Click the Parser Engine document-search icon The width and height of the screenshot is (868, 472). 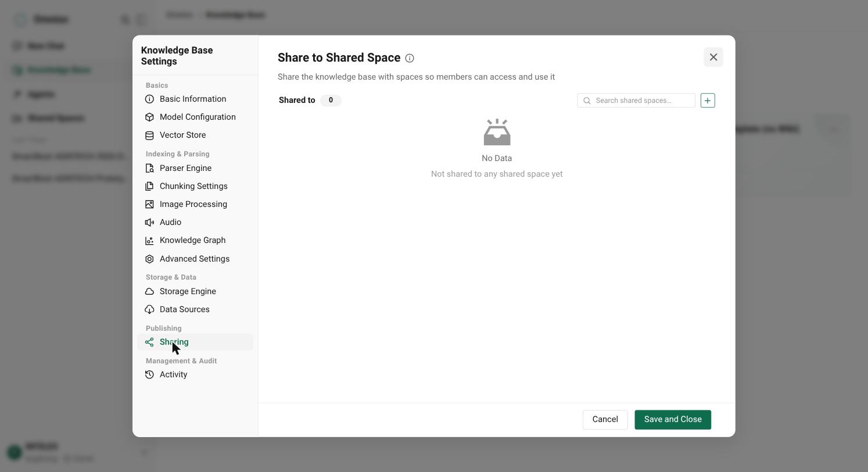149,169
